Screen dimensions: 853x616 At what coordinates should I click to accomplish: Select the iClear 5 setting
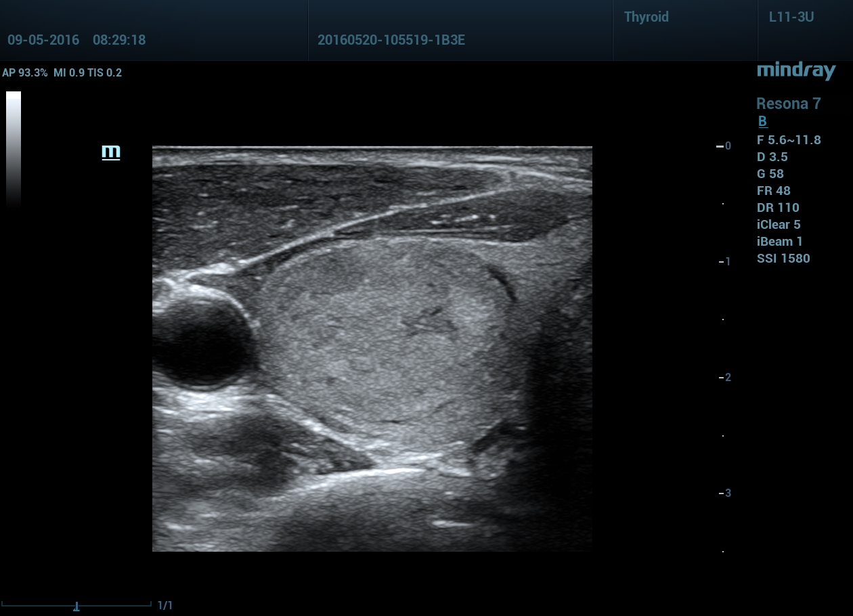779,225
